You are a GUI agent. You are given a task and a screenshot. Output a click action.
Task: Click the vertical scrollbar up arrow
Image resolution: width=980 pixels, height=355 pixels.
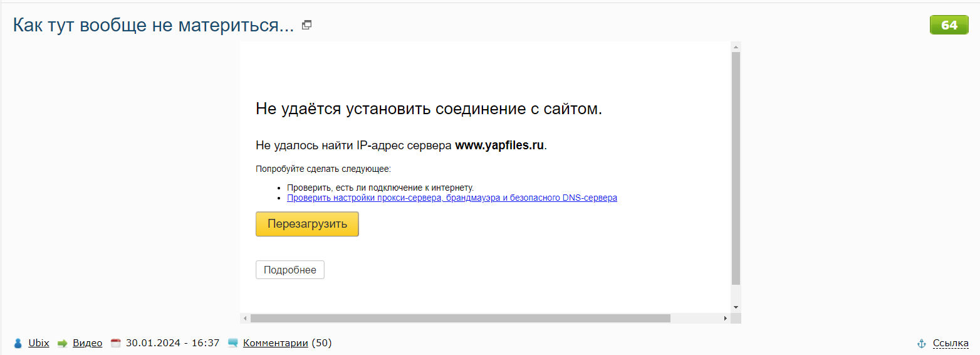736,47
